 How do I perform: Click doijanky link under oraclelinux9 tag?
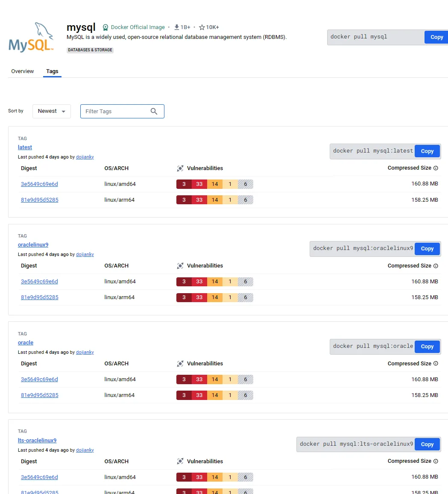pos(85,254)
